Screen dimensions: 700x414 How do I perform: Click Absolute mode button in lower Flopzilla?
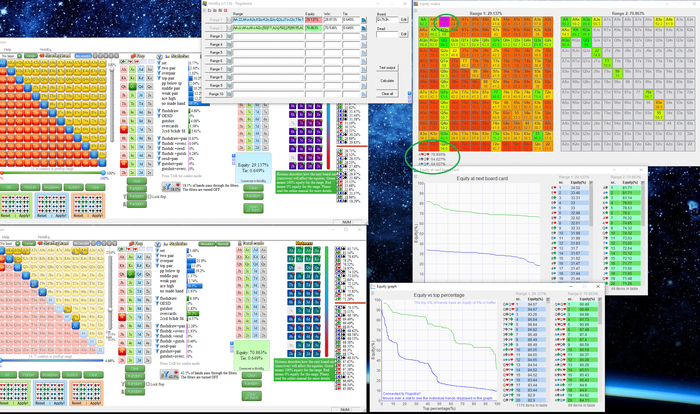point(207,244)
